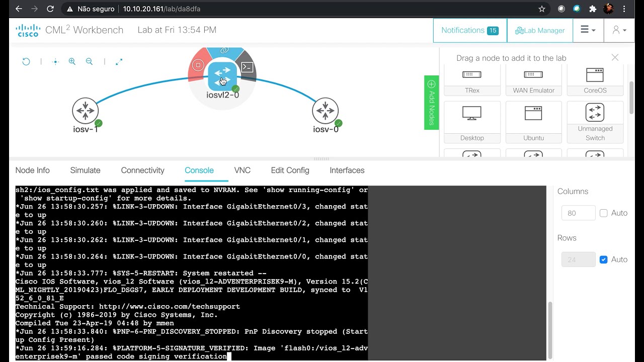Click the Lab at Fri 13:54 PM title

point(177,30)
